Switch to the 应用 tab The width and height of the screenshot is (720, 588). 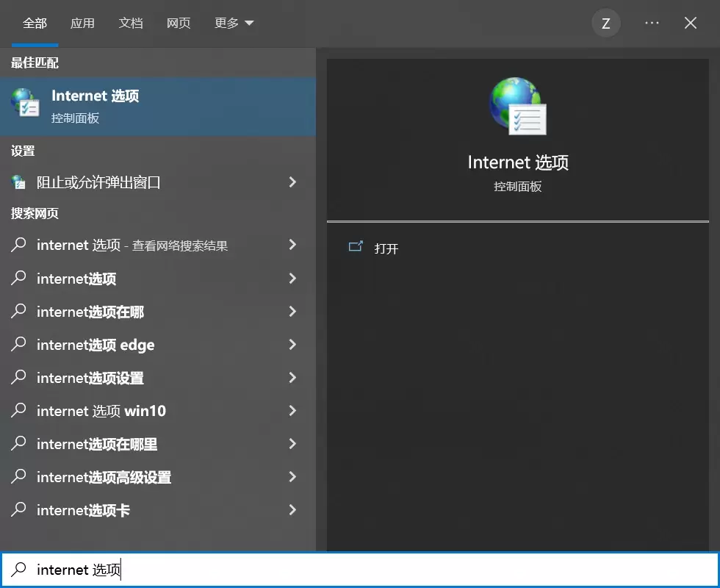[x=83, y=23]
